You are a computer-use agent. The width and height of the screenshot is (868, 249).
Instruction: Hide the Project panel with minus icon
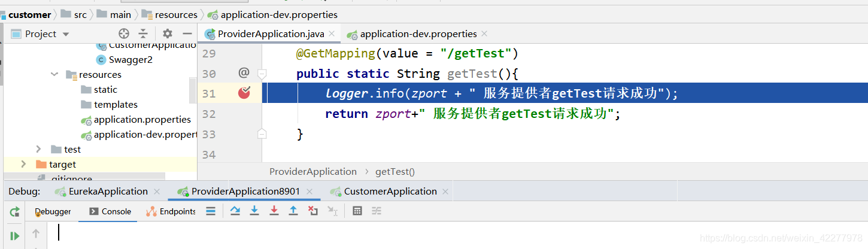187,34
